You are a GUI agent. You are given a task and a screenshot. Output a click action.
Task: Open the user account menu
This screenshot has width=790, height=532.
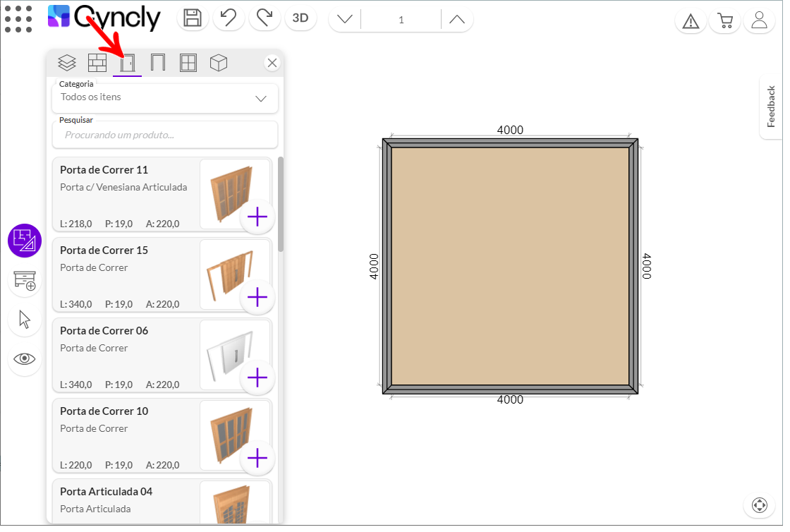pyautogui.click(x=759, y=21)
